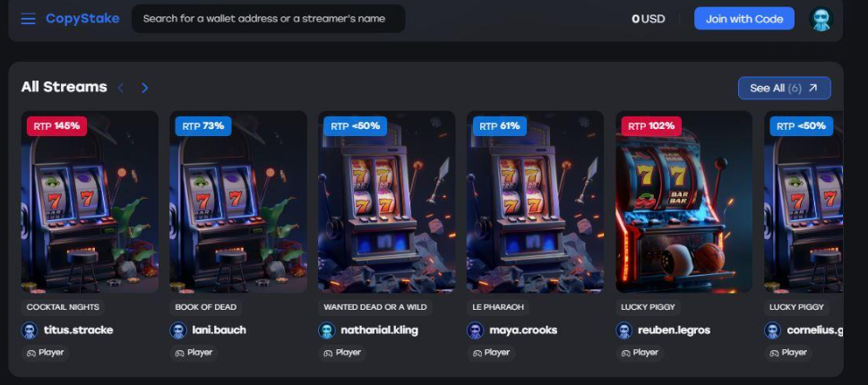The image size is (868, 385).
Task: Click the user profile avatar icon
Action: pos(821,19)
